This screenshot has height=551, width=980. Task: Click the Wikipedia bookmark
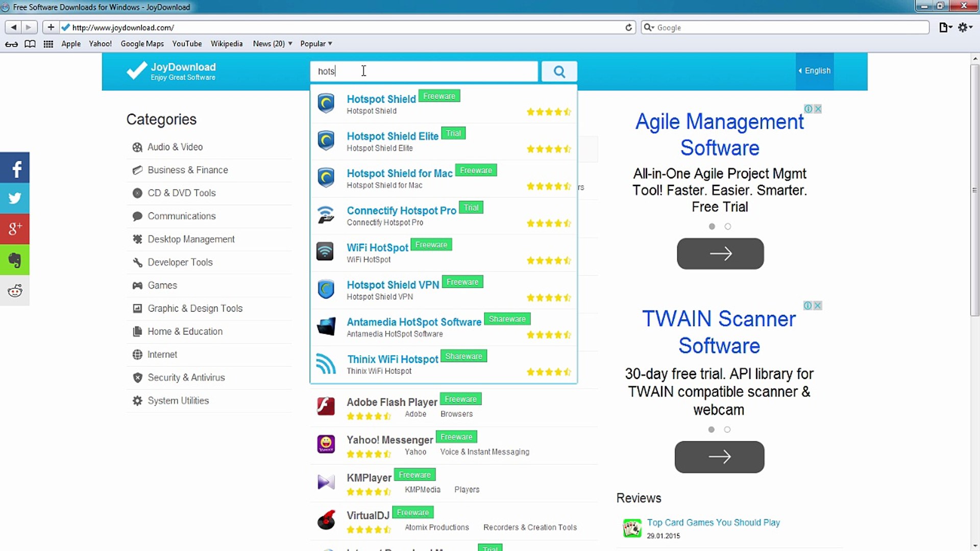coord(227,44)
